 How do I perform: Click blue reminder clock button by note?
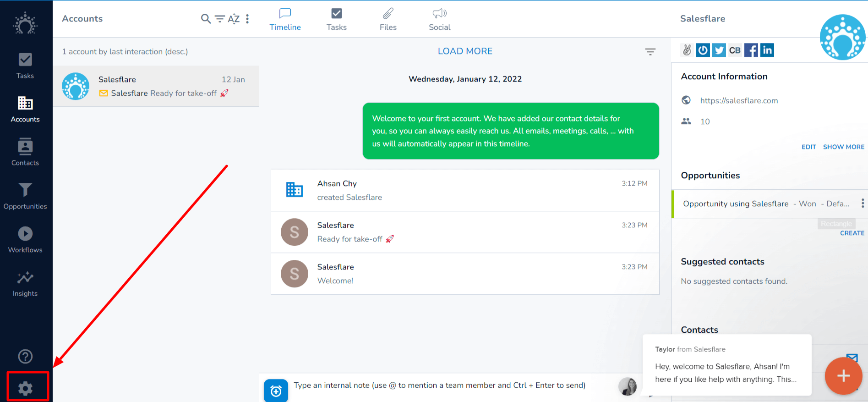pos(276,391)
